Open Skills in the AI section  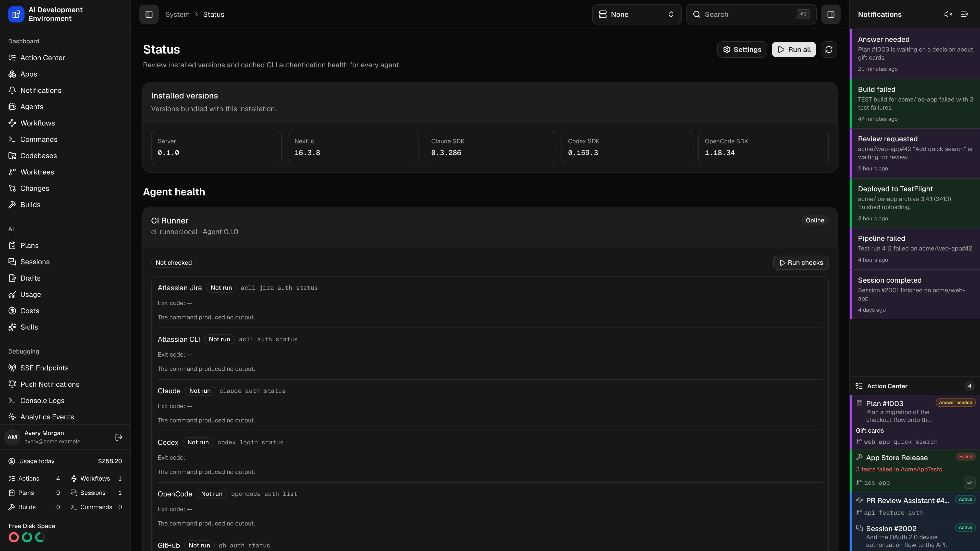[x=65, y=327]
